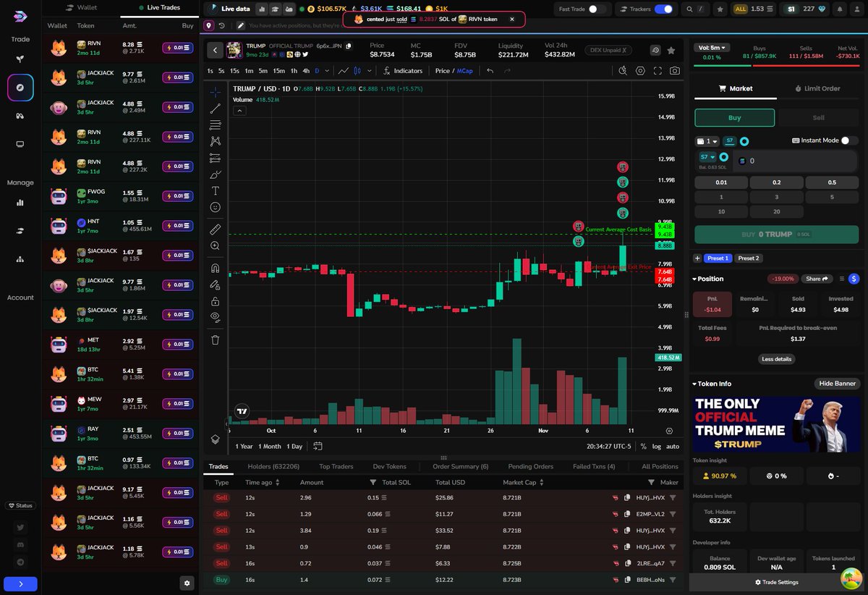Dismiss the RIVN sold notification

(x=512, y=20)
